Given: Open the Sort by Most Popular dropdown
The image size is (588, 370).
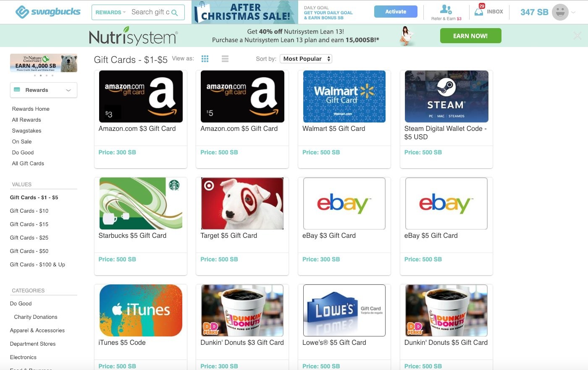Looking at the screenshot, I should 306,59.
